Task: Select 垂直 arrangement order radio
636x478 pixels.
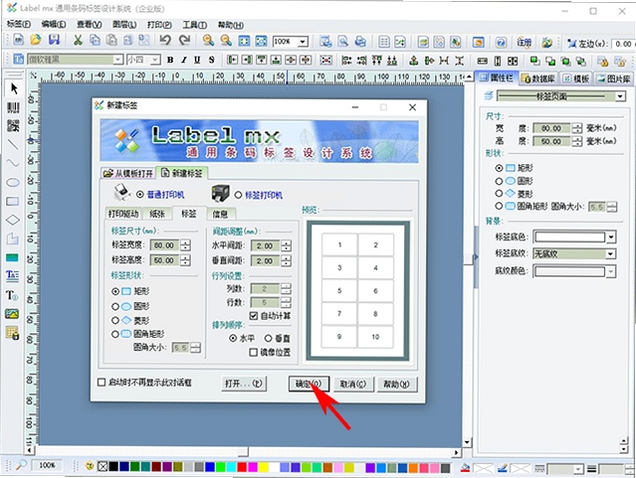Action: click(268, 338)
